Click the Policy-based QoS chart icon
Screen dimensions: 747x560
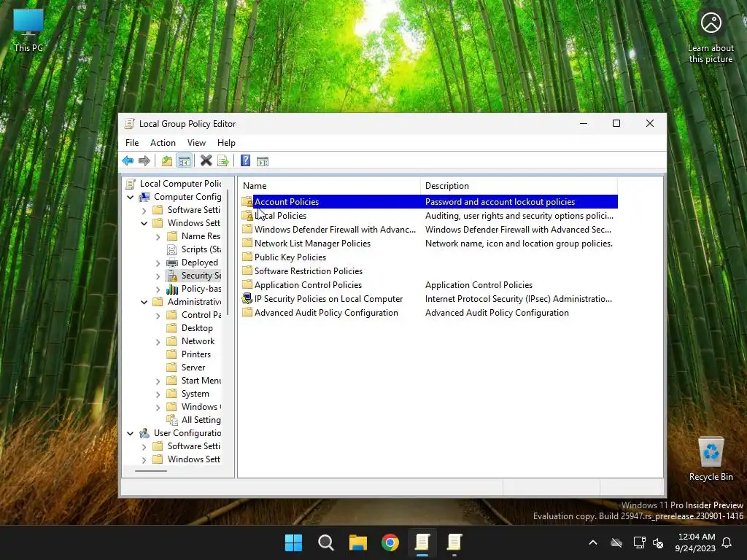(172, 289)
